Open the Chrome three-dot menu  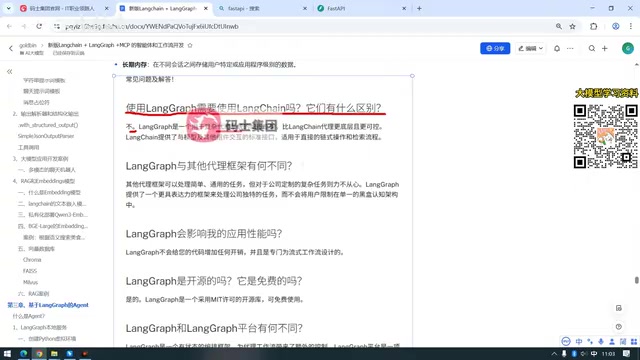click(631, 26)
